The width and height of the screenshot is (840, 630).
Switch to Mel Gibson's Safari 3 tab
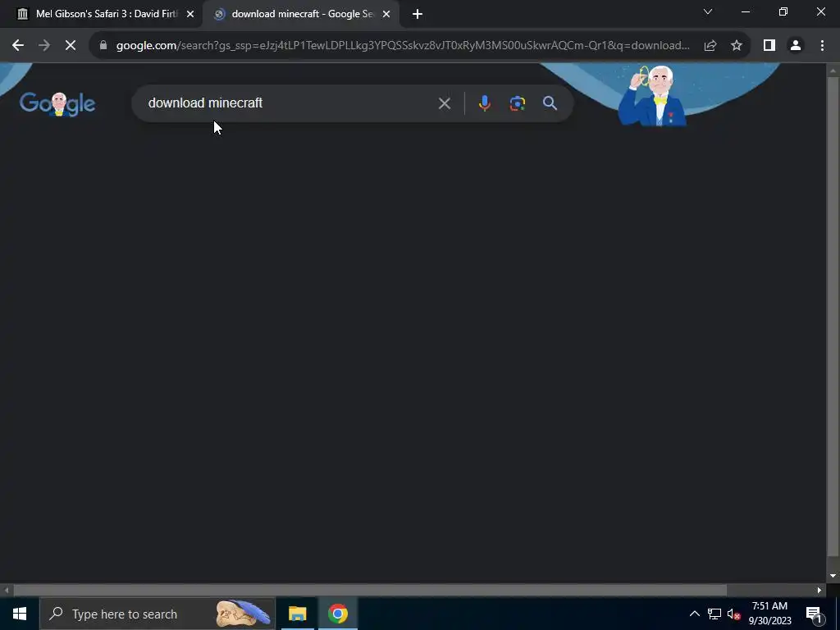[x=102, y=14]
